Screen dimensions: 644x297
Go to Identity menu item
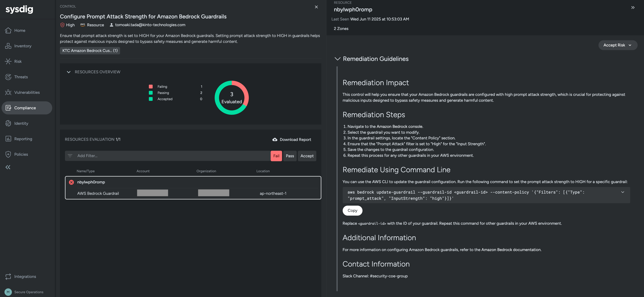tap(21, 123)
